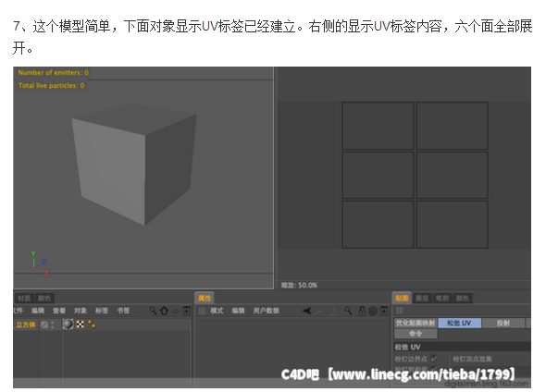Switch to the 贴图 tab

(x=402, y=298)
